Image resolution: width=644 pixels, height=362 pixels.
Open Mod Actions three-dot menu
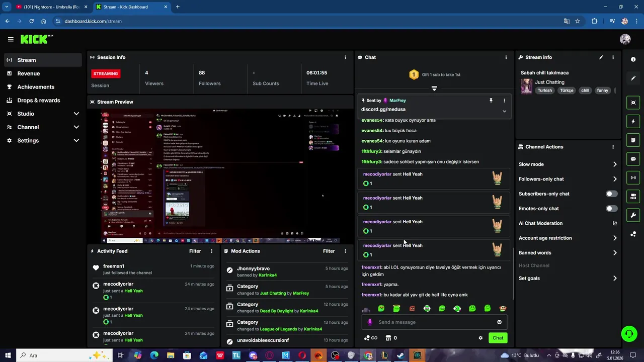[345, 251]
